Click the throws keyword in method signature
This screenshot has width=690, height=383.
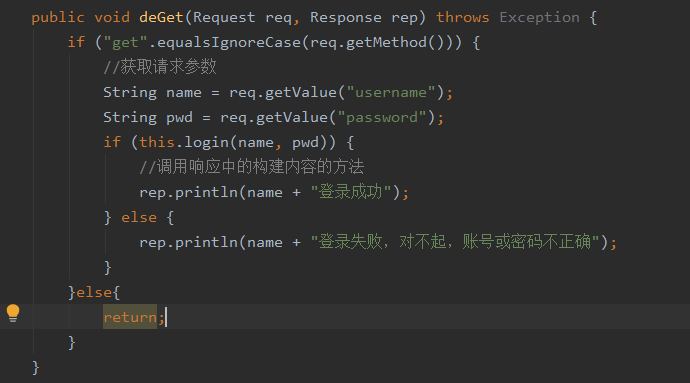coord(462,17)
